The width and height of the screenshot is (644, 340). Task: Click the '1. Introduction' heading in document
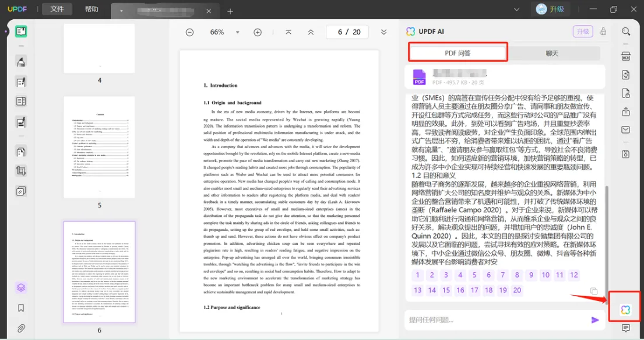click(220, 86)
